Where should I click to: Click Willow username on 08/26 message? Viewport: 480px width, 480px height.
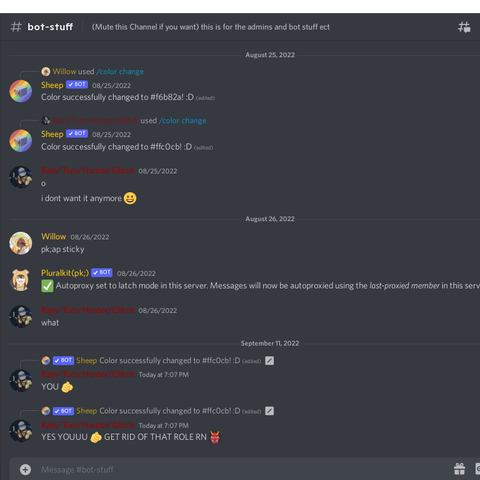tap(53, 237)
